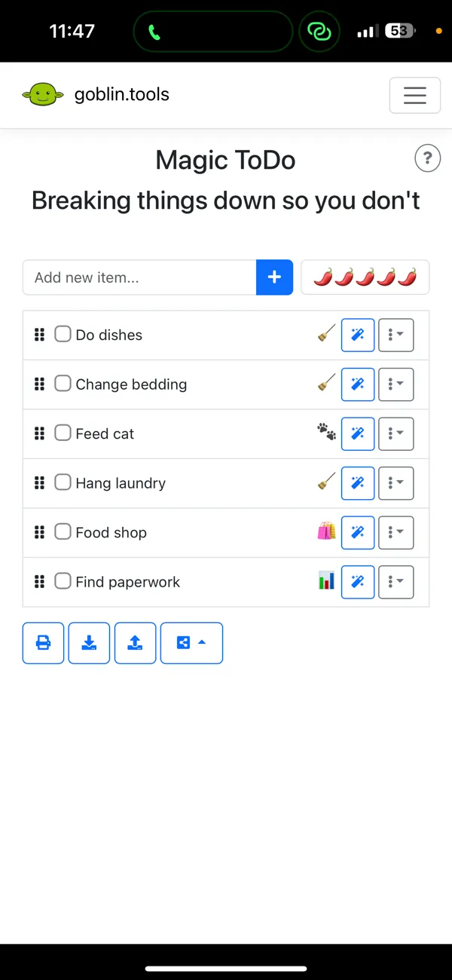The image size is (452, 980).
Task: Click the goblin logo icon
Action: 42,95
